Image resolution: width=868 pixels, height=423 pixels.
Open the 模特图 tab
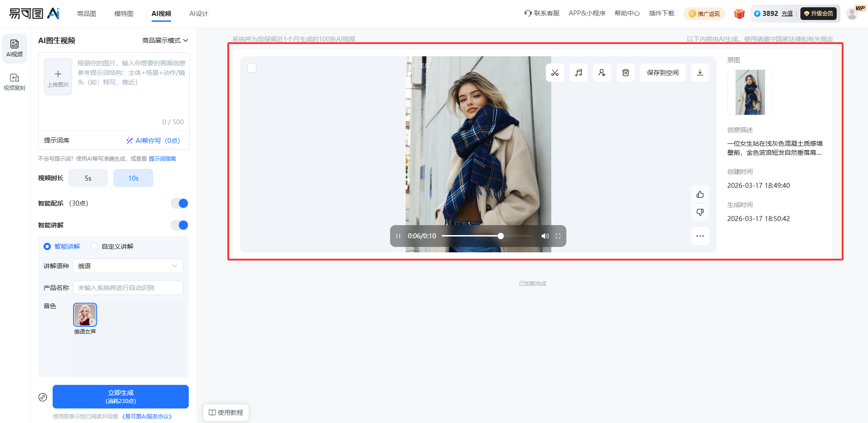point(124,14)
